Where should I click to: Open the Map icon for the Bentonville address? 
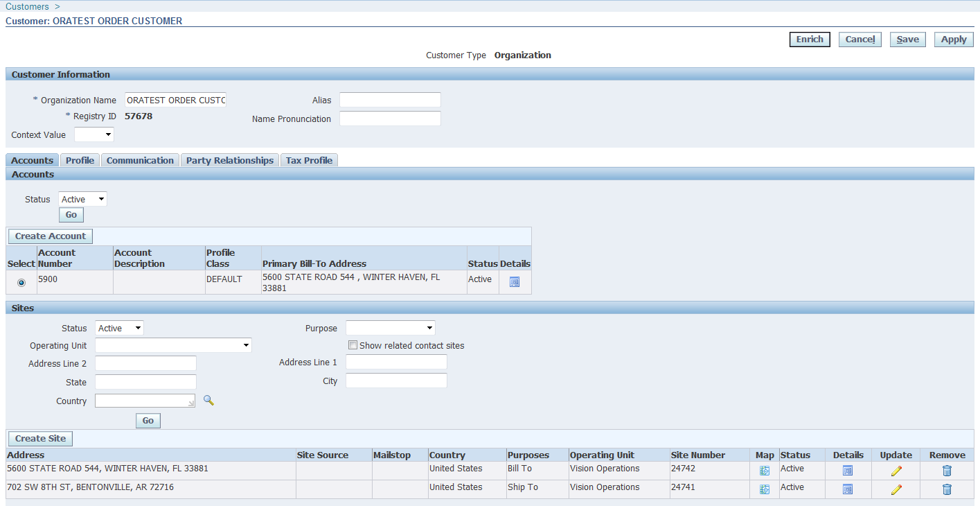(x=764, y=489)
